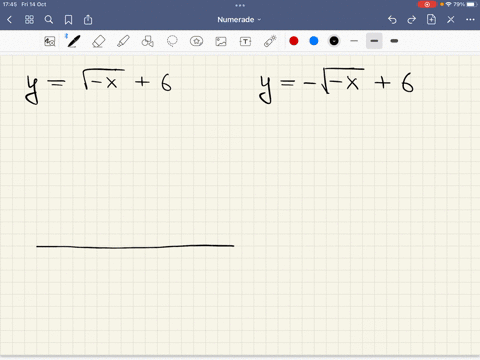Image resolution: width=480 pixels, height=360 pixels.
Task: Bookmark the current page
Action: (x=68, y=20)
